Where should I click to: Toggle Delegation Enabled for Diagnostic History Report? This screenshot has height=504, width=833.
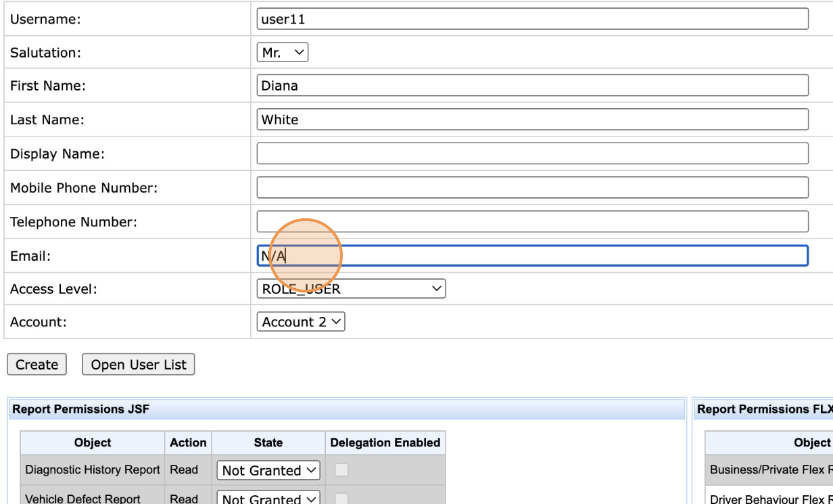tap(341, 470)
